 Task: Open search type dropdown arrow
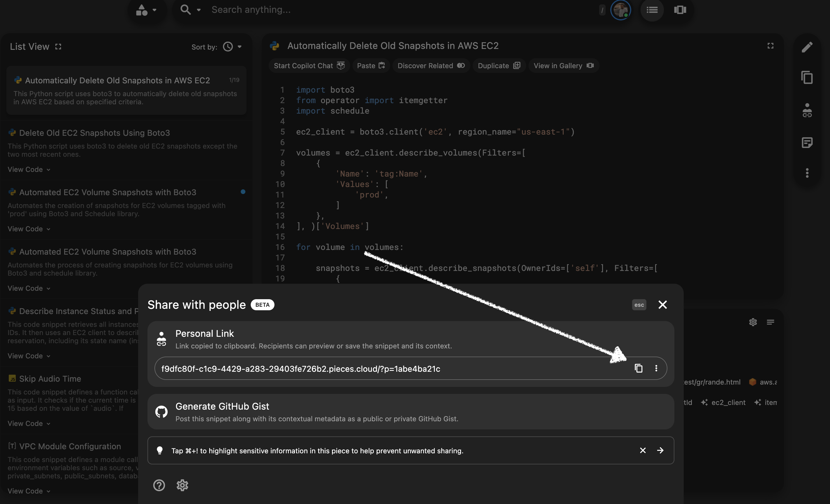[x=199, y=10]
